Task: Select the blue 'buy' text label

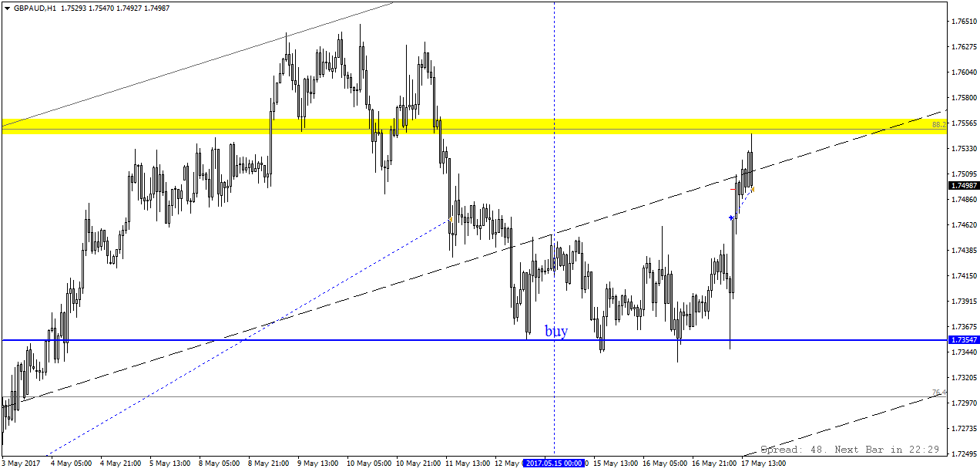Action: tap(556, 331)
